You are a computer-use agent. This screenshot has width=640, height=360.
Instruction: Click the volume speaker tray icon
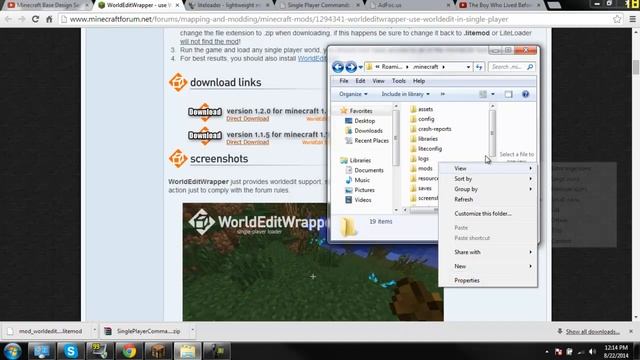592,352
